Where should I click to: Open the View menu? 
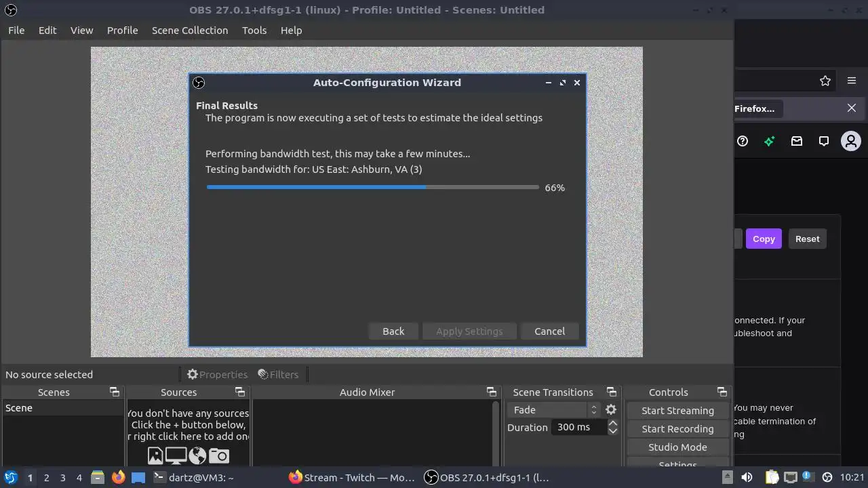coord(81,30)
